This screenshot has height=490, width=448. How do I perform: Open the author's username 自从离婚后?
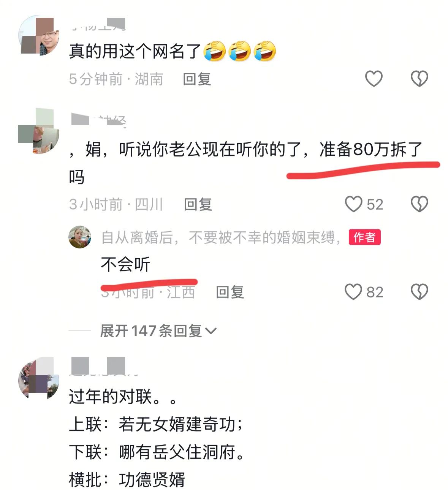221,237
